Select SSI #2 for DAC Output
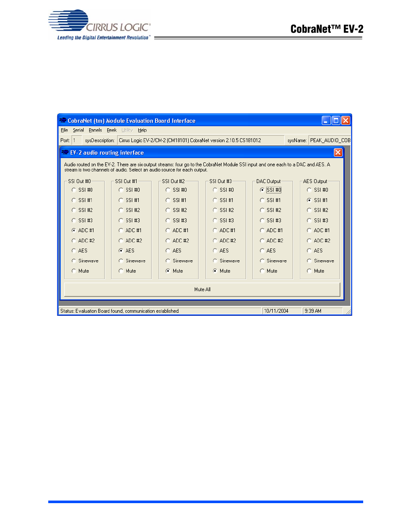 (x=262, y=210)
